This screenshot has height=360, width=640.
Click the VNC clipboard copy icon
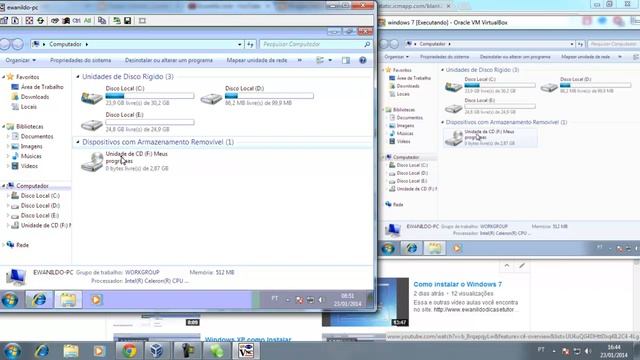(102, 20)
